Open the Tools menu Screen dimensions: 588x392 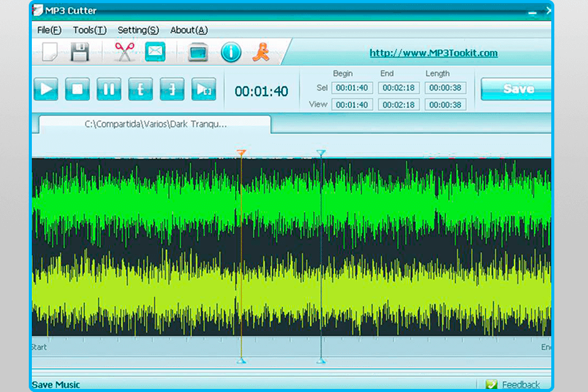click(x=89, y=30)
